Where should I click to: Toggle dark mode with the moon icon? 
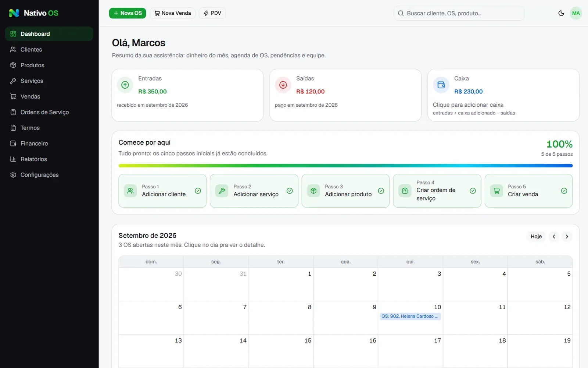point(561,13)
